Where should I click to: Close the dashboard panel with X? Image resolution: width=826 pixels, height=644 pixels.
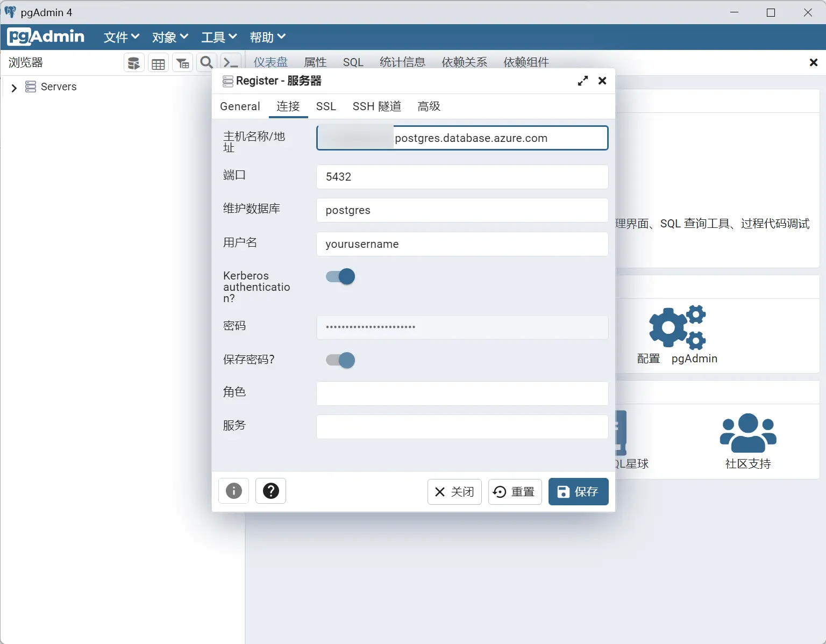[x=814, y=62]
